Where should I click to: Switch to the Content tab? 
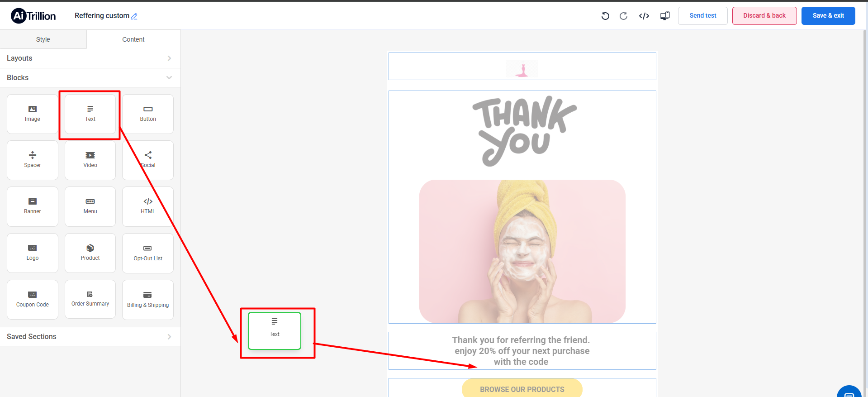pos(133,39)
